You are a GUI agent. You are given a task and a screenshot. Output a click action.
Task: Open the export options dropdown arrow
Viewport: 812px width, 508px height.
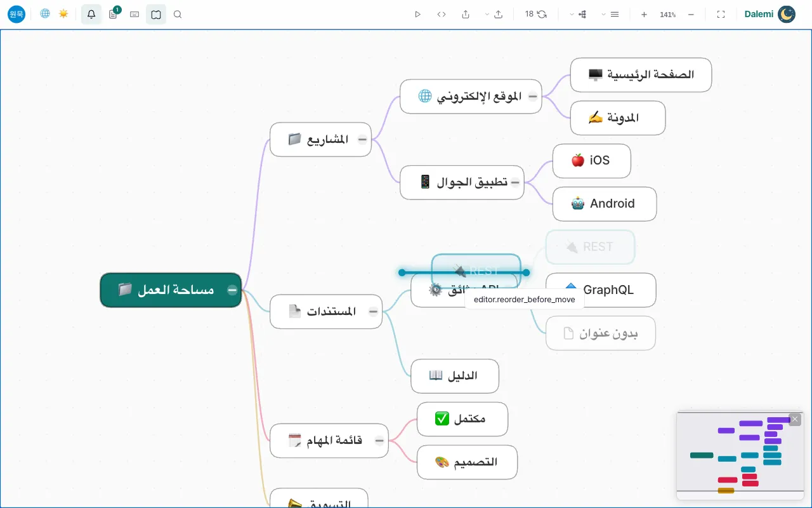tap(487, 14)
